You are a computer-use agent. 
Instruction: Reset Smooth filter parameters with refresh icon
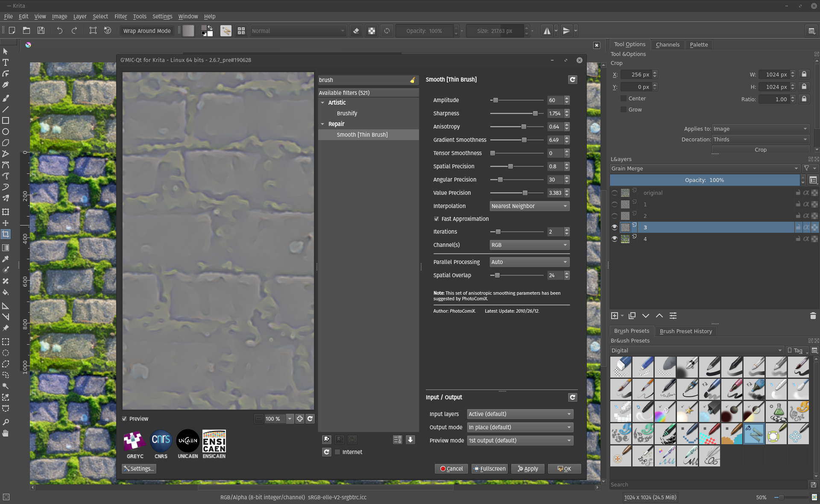pos(572,79)
